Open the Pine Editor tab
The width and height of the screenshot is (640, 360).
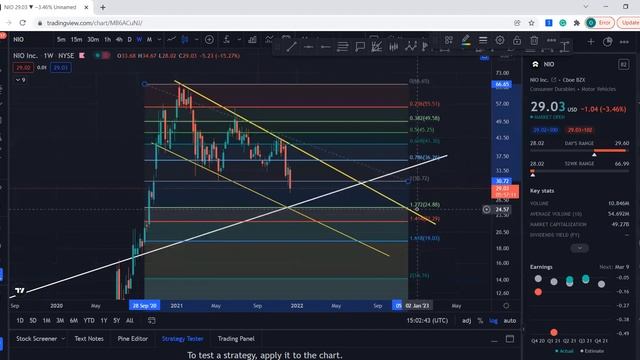click(133, 339)
